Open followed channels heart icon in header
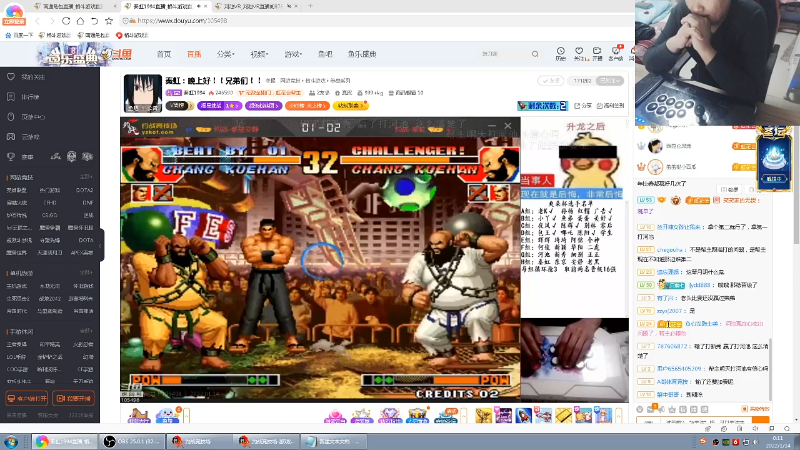 [x=579, y=53]
